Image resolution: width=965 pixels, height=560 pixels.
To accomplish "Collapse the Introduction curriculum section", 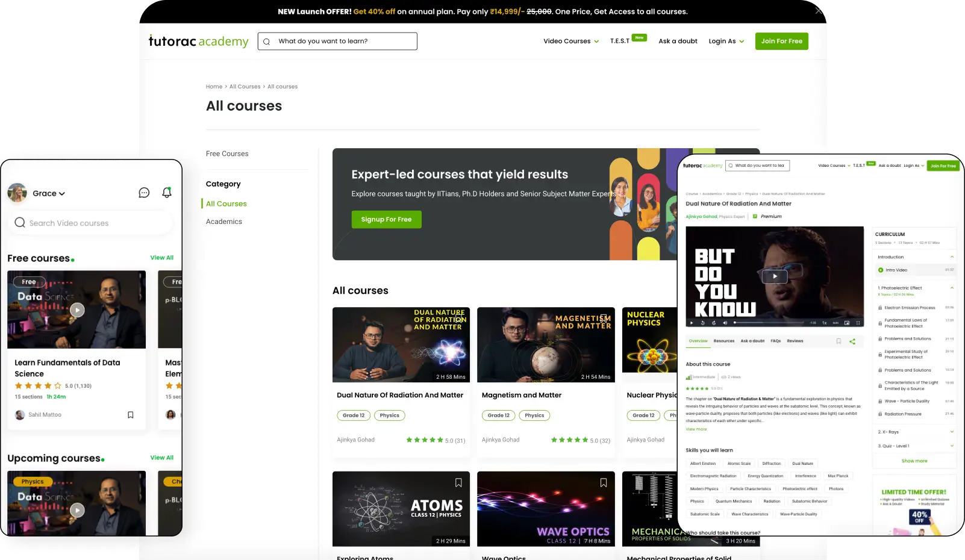I will (952, 257).
